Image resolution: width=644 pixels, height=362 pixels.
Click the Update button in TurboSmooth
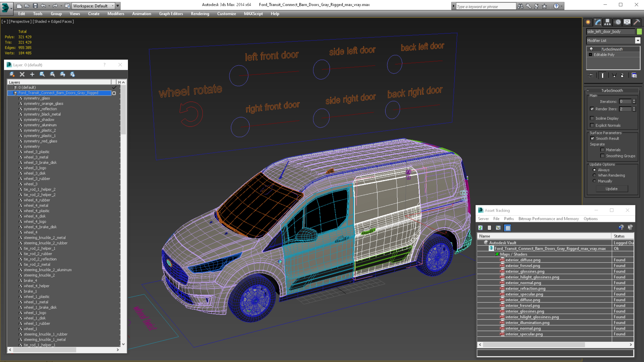[x=612, y=189]
